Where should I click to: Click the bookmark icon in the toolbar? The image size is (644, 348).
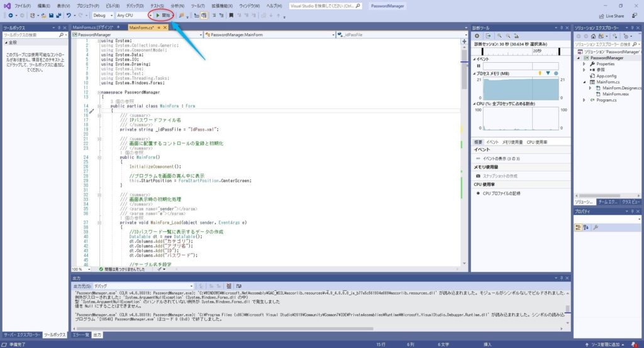pyautogui.click(x=231, y=14)
